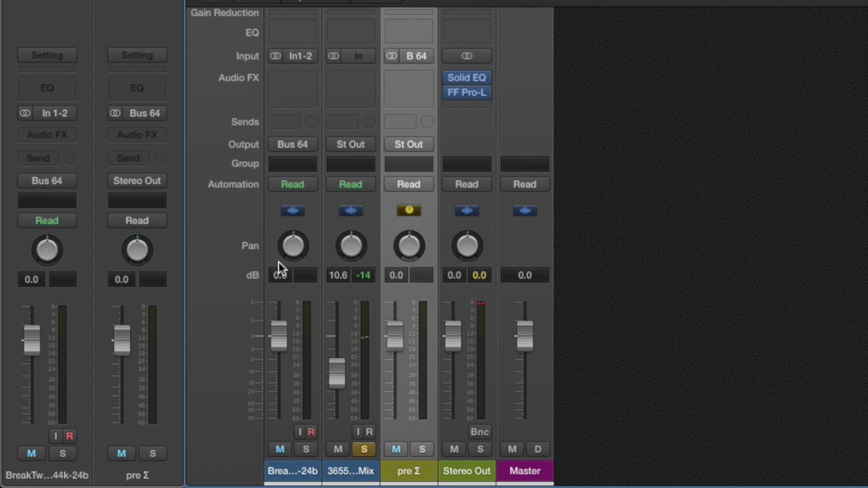
Task: Click the stereo format icon on 3655...Mix channel
Action: (334, 56)
